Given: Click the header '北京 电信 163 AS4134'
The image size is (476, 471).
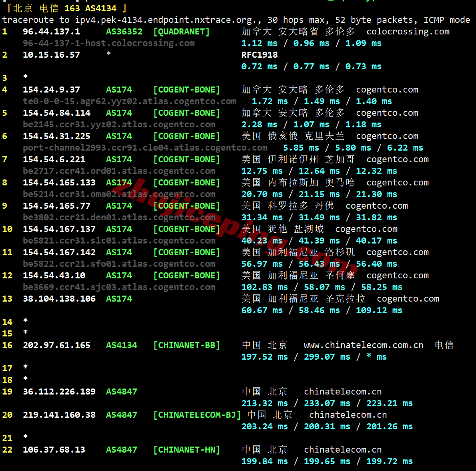Looking at the screenshot, I should [x=65, y=8].
